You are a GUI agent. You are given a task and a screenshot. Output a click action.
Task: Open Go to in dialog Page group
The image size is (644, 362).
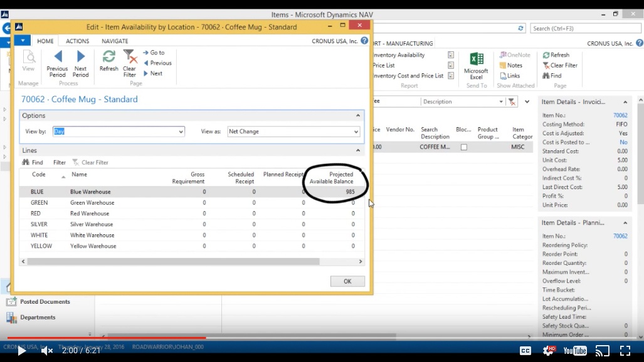pos(154,53)
